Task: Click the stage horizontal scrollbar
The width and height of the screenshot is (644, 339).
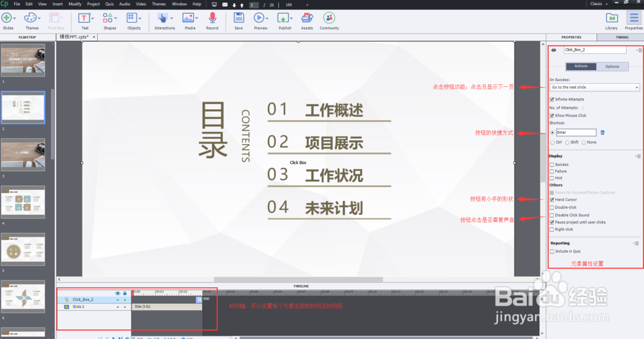Action: [x=298, y=279]
